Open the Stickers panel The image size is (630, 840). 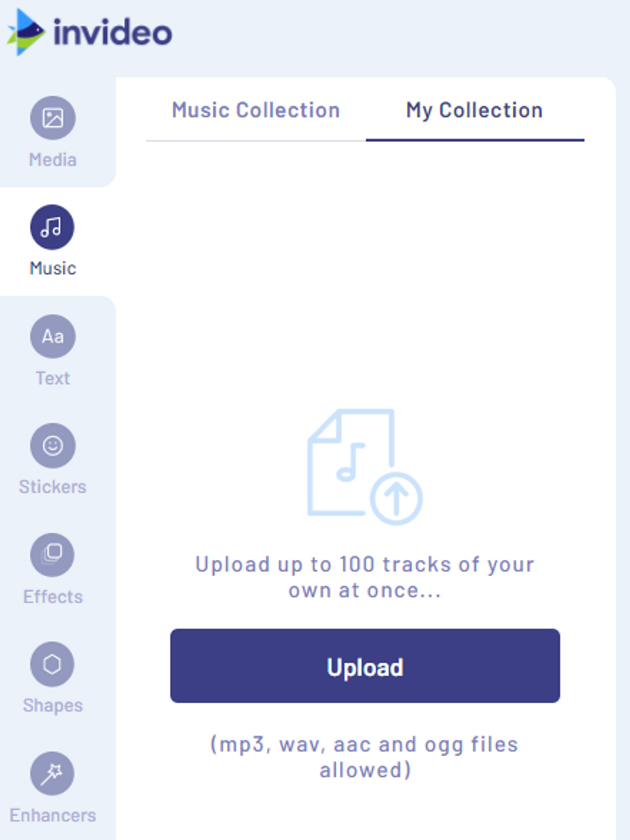[x=52, y=445]
